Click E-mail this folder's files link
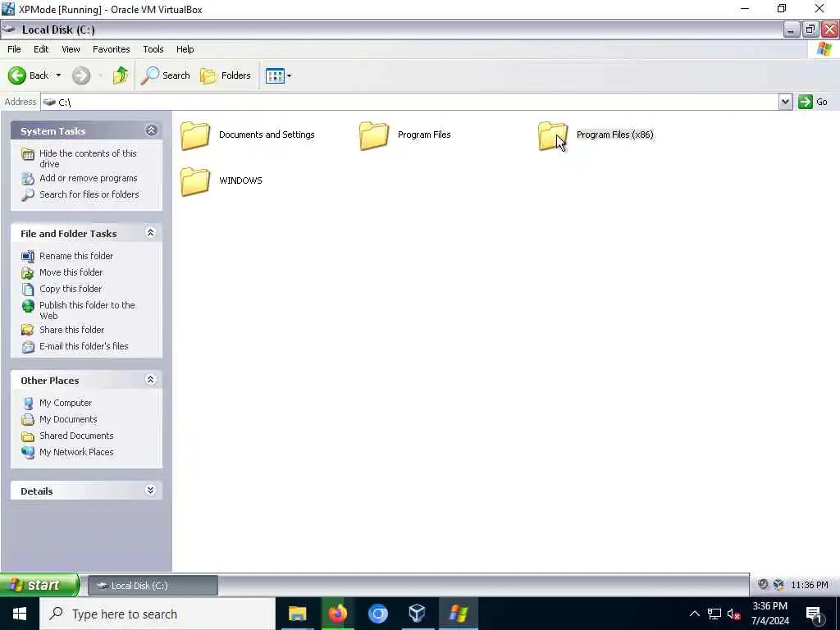 84,346
